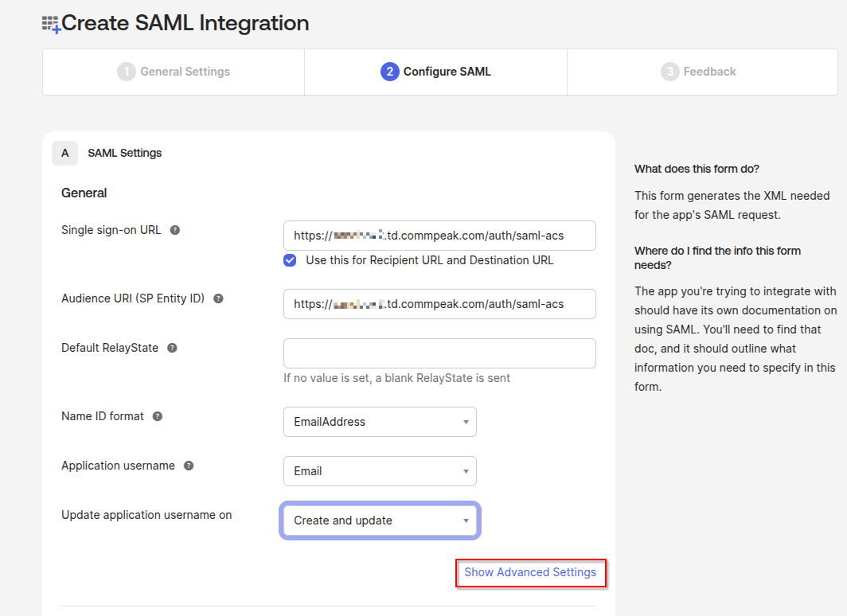Click the 'A' SAML Settings section badge
847x616 pixels.
64,153
